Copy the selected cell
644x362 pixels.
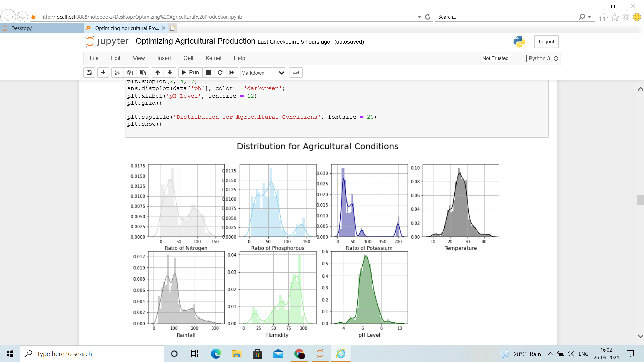130,72
